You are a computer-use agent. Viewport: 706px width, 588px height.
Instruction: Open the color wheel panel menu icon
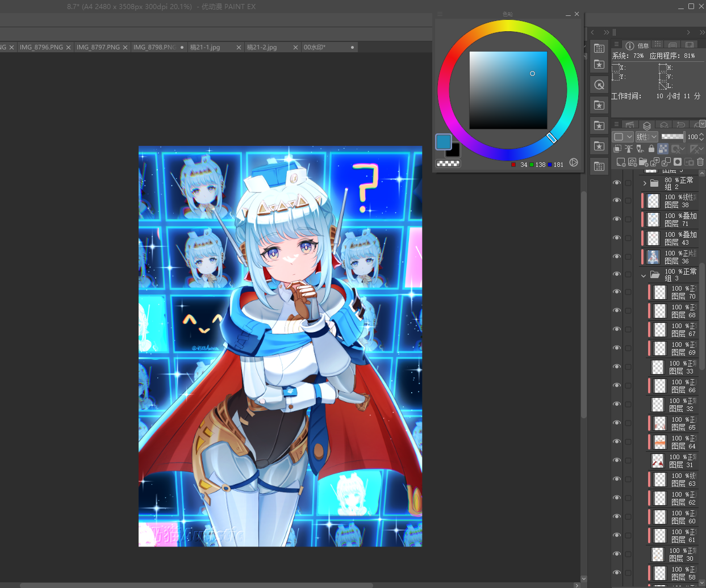440,14
